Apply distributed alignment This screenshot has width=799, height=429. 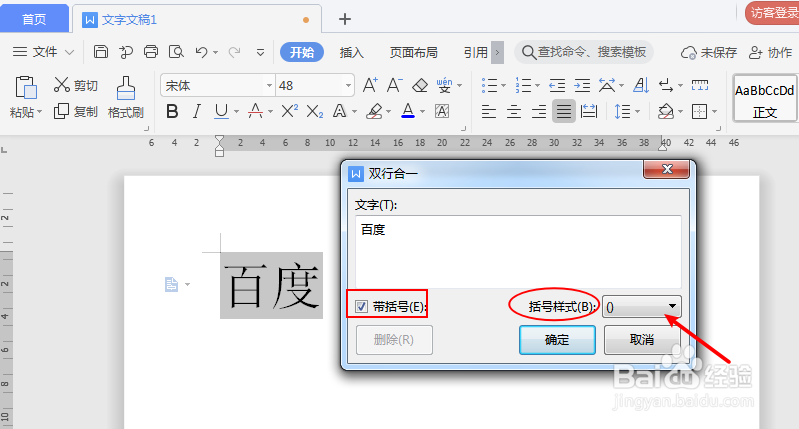(x=589, y=111)
